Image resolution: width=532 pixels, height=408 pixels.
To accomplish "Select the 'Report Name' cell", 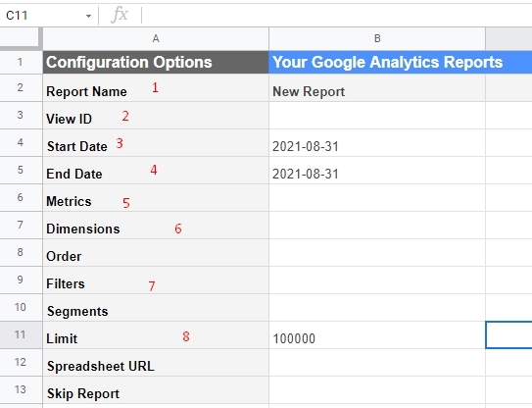I will point(156,87).
